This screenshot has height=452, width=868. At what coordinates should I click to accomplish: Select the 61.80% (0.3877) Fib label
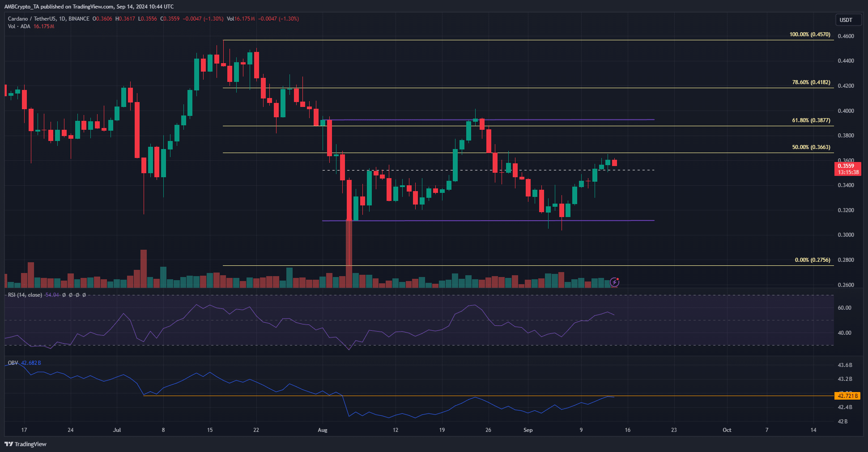pos(811,120)
